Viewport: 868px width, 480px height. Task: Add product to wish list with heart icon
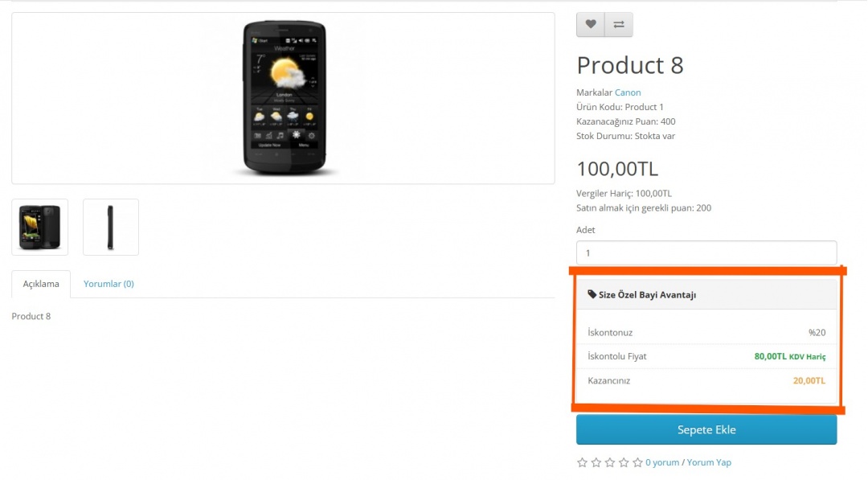point(591,25)
